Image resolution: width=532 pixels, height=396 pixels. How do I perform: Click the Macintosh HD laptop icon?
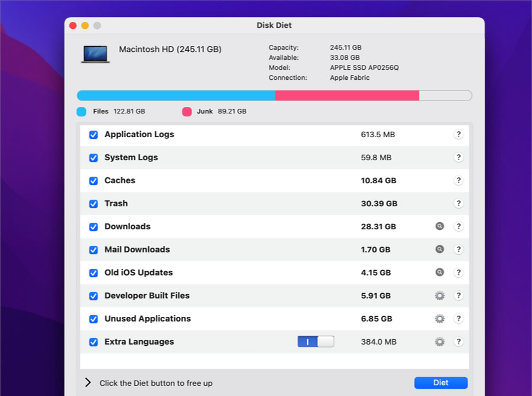point(95,54)
